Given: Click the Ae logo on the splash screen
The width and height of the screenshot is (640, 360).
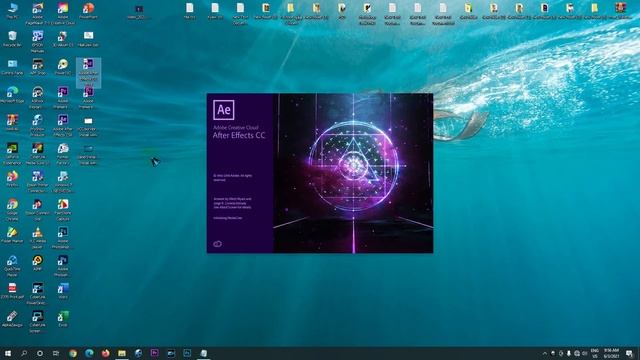Looking at the screenshot, I should (x=224, y=110).
